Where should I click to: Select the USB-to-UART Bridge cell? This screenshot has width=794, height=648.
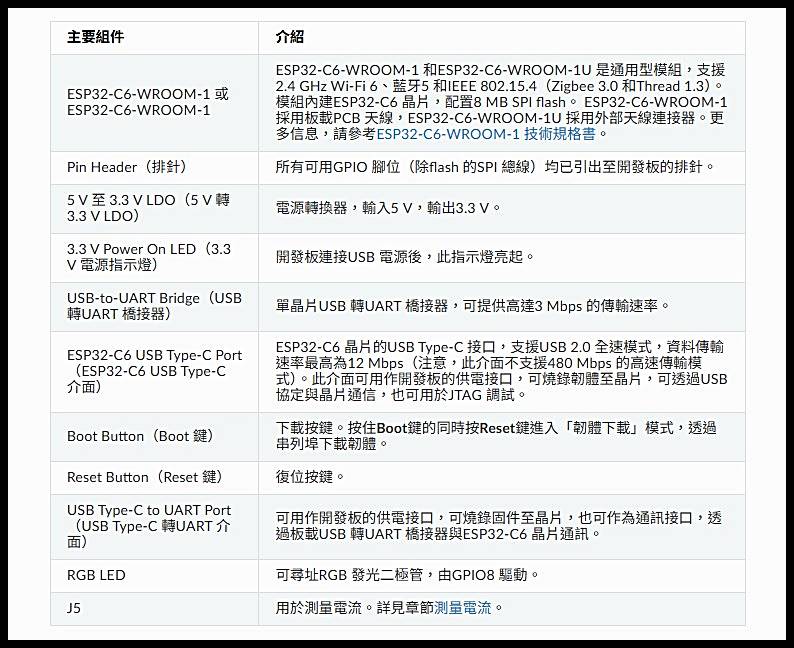[x=154, y=306]
